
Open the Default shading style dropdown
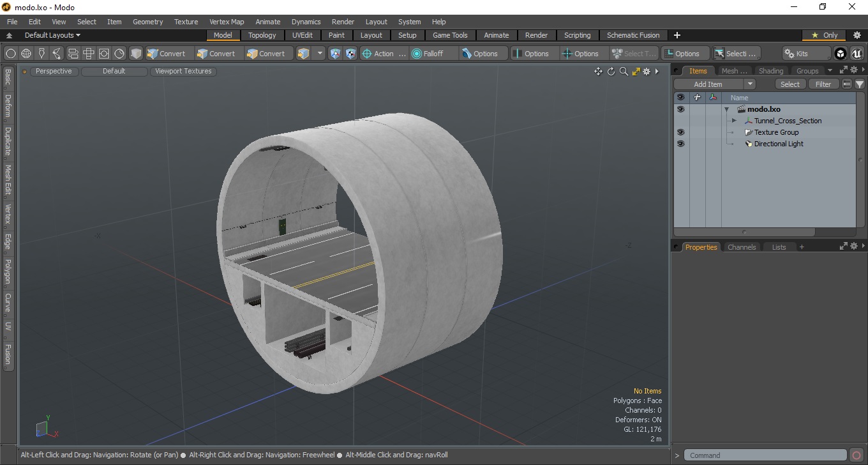click(114, 72)
